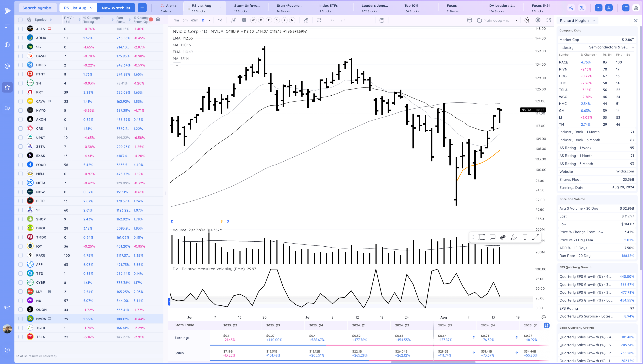643x364 pixels.
Task: Check the ASTS row checkbox
Action: click(21, 29)
